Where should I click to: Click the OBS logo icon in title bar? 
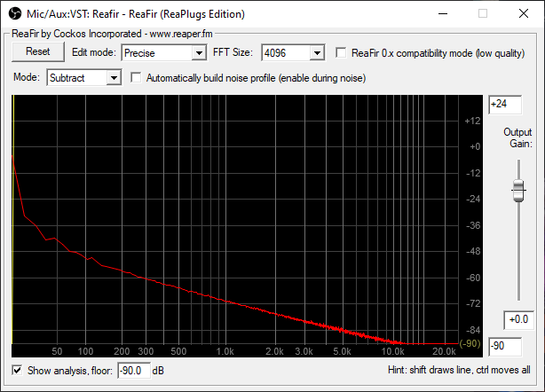coord(15,14)
